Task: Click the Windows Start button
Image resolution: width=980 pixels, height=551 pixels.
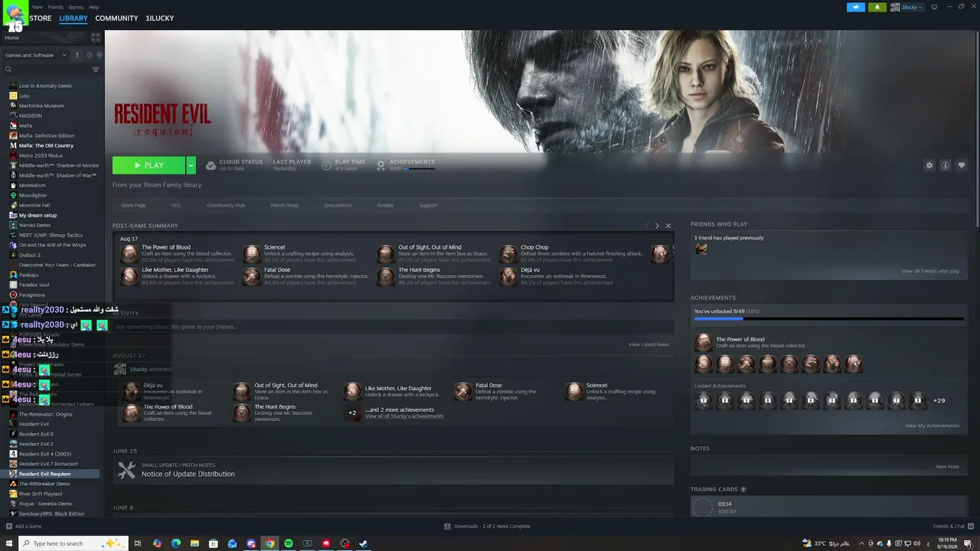Action: (x=9, y=543)
